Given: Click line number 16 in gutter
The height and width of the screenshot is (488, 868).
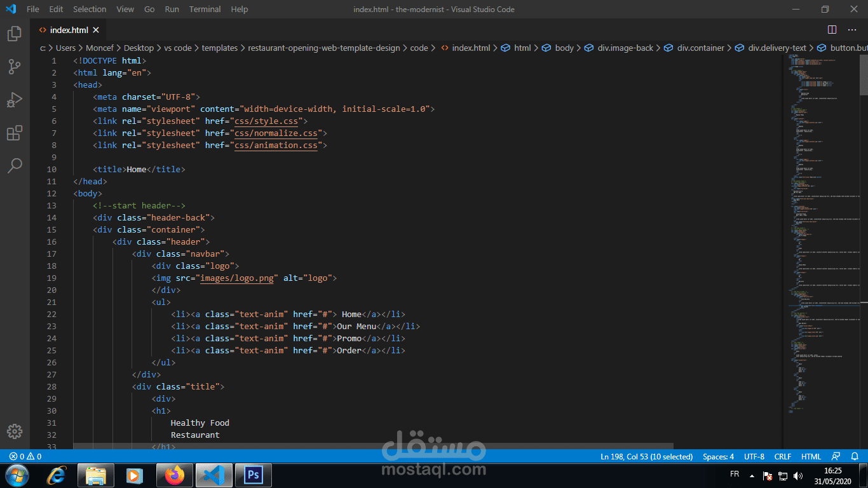Looking at the screenshot, I should coord(51,241).
